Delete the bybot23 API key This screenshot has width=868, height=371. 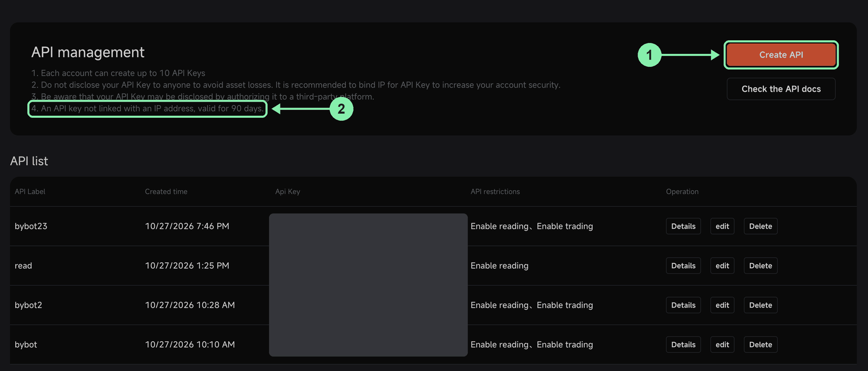761,227
